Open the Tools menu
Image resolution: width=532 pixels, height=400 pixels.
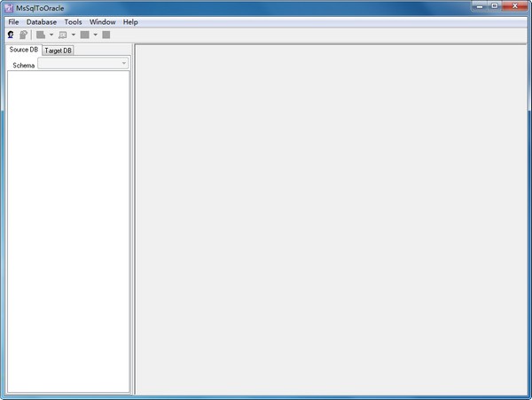tap(73, 21)
